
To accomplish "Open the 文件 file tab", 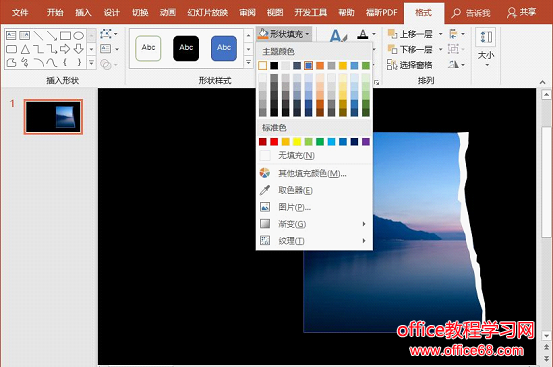I will coord(20,13).
